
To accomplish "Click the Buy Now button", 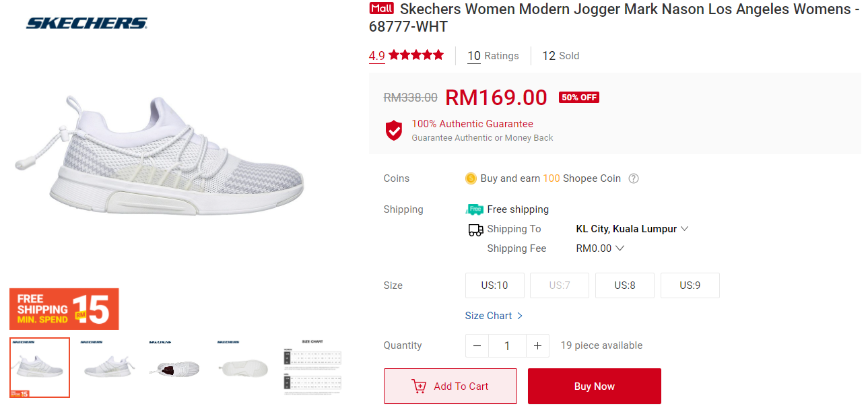I will click(x=594, y=386).
